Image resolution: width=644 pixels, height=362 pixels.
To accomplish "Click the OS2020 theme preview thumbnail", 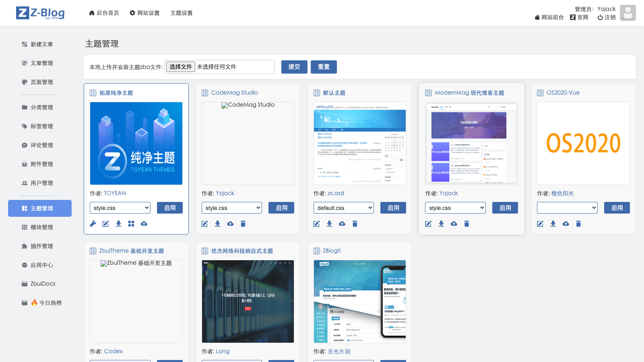I will pyautogui.click(x=583, y=143).
